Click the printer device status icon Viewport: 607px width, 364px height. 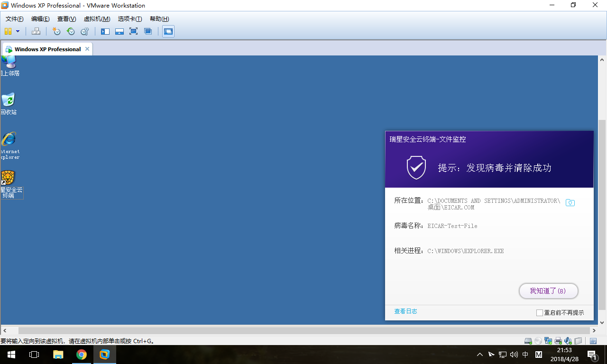(x=558, y=341)
